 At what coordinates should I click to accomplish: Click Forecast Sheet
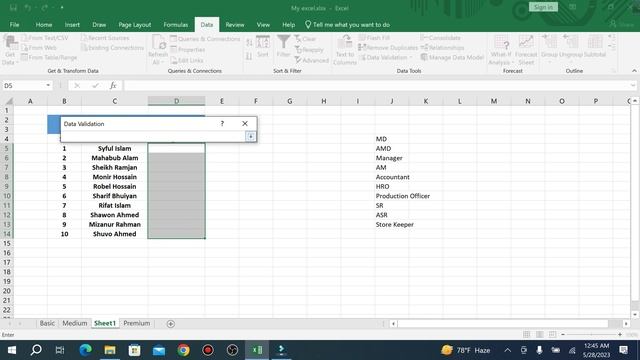pyautogui.click(x=526, y=50)
